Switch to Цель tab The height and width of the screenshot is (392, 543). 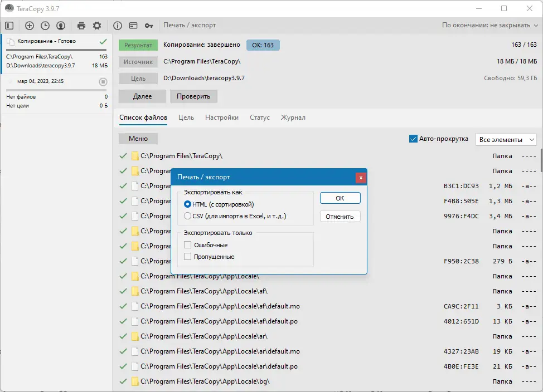click(x=186, y=117)
